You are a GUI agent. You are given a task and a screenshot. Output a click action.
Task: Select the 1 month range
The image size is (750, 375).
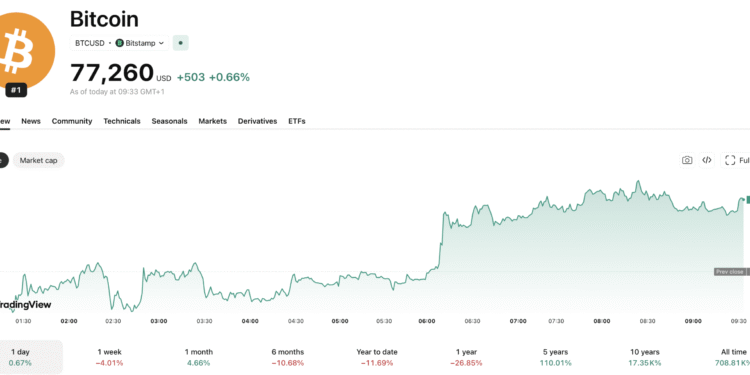[x=199, y=357]
